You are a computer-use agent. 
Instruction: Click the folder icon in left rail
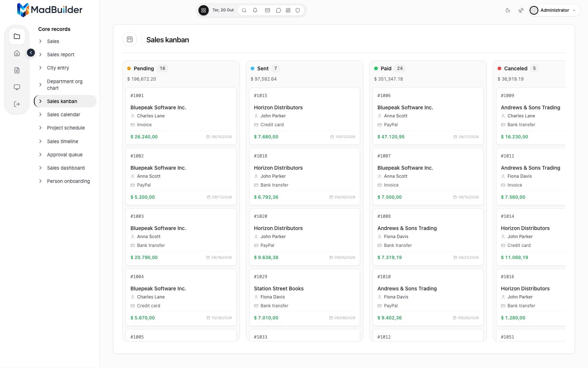[17, 36]
